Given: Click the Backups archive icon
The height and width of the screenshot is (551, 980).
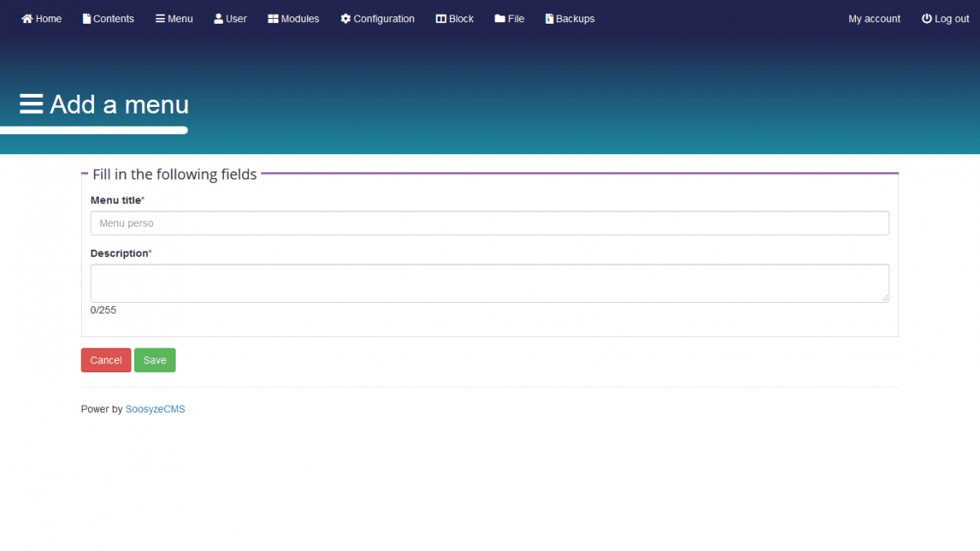Looking at the screenshot, I should tap(550, 19).
